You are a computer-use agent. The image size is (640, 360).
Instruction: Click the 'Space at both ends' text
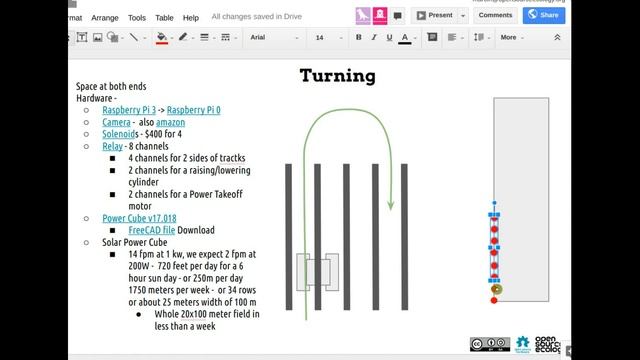point(111,86)
